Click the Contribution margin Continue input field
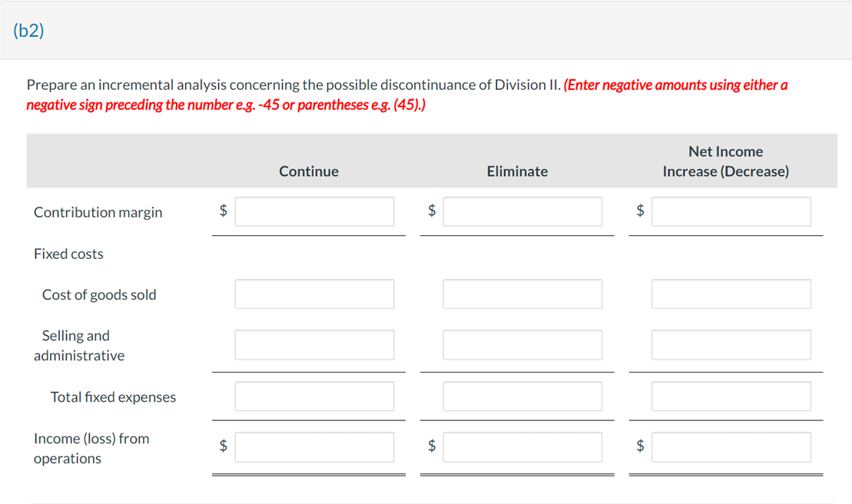Viewport: 852px width, 504px height. pyautogui.click(x=314, y=211)
